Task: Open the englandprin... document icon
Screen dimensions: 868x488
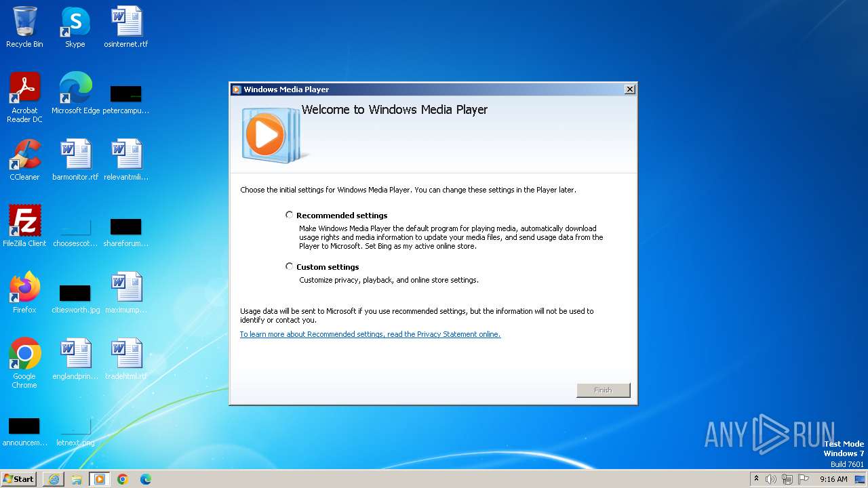Action: [75, 360]
